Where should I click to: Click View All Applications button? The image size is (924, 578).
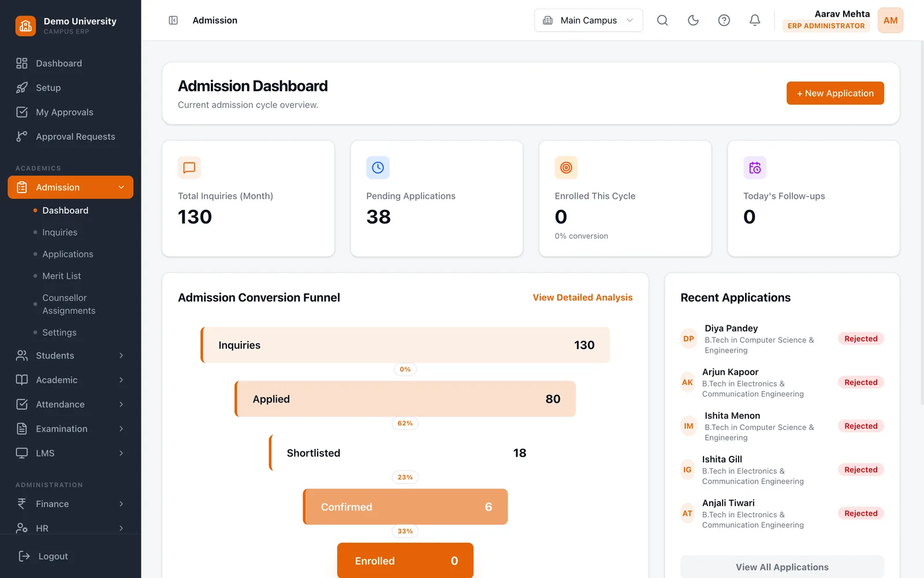782,567
